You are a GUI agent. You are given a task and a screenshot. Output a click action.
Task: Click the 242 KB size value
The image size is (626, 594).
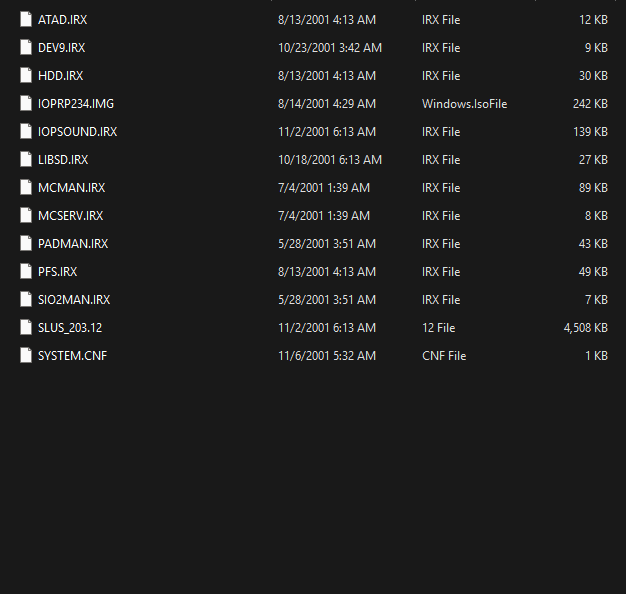(590, 104)
